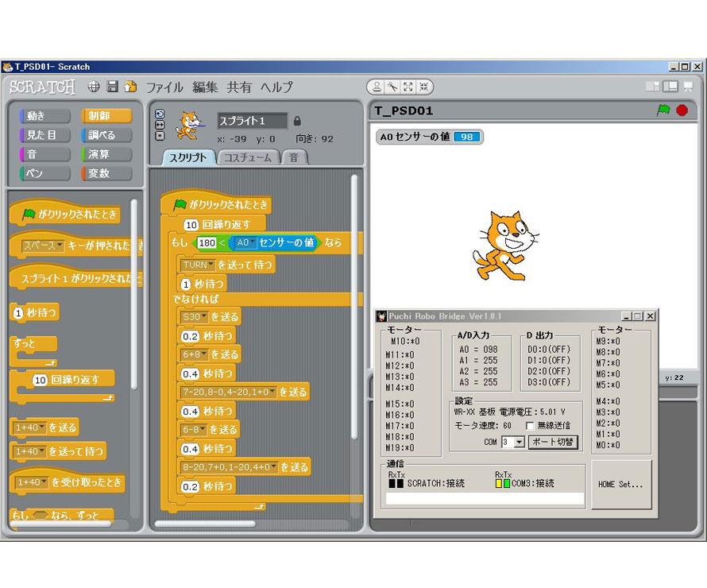Click the scripts area vertical scrollbar
Image resolution: width=707 pixels, height=588 pixels.
(354, 307)
